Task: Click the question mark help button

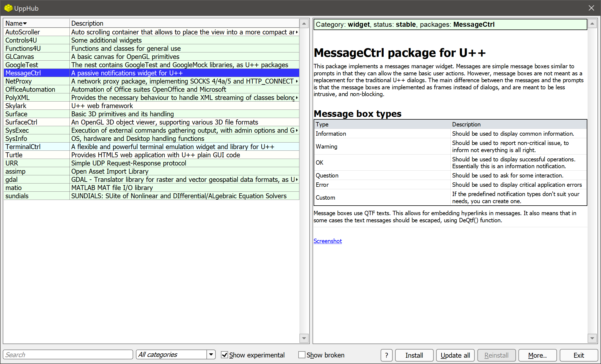Action: (x=386, y=355)
